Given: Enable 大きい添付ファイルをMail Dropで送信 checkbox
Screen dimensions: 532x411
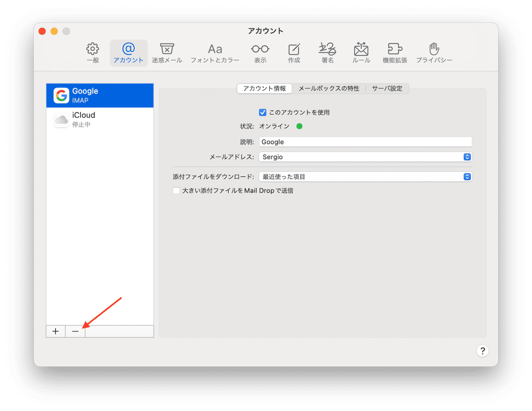Looking at the screenshot, I should click(x=176, y=191).
